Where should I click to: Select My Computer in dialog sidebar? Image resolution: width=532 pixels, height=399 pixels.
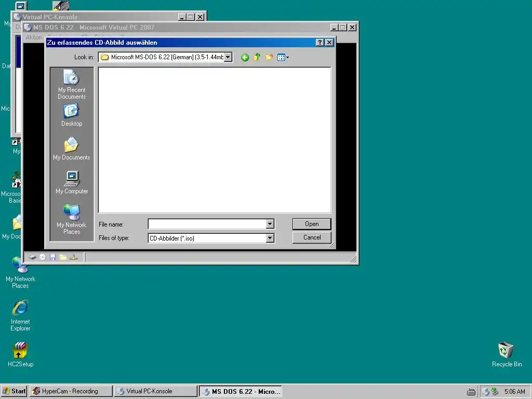(72, 182)
